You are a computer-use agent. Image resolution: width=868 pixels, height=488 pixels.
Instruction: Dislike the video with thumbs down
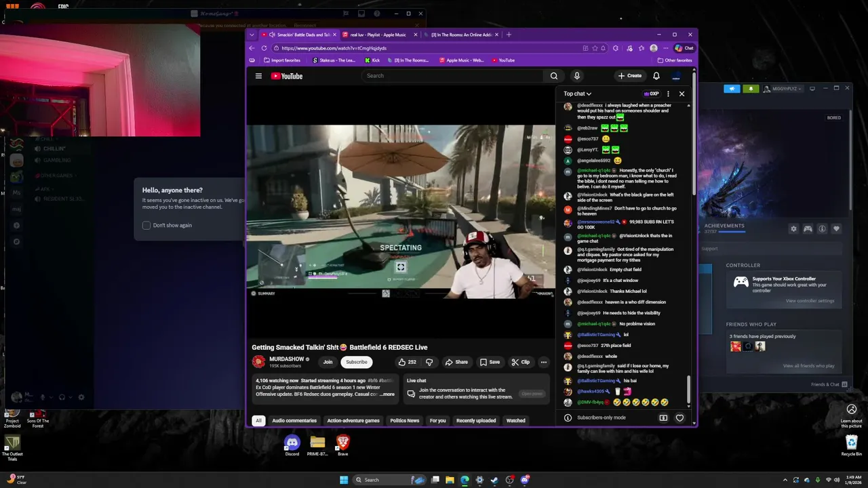429,362
